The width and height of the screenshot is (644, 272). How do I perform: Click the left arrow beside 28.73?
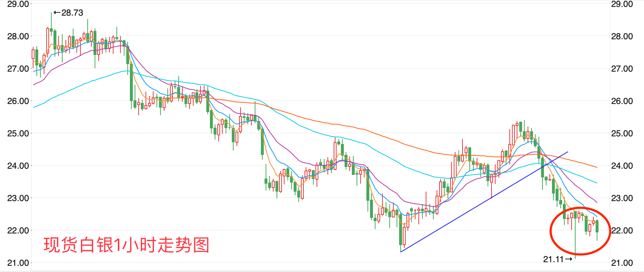(x=57, y=13)
